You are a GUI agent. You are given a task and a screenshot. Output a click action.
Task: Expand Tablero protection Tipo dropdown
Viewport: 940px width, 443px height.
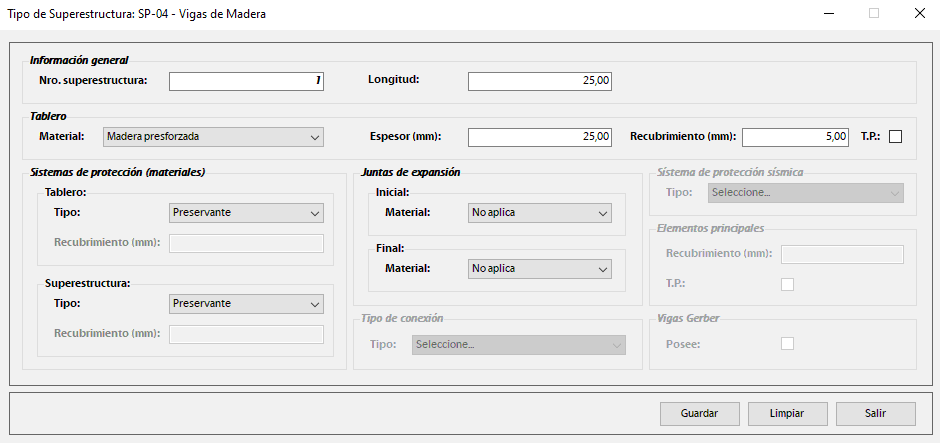tap(246, 213)
